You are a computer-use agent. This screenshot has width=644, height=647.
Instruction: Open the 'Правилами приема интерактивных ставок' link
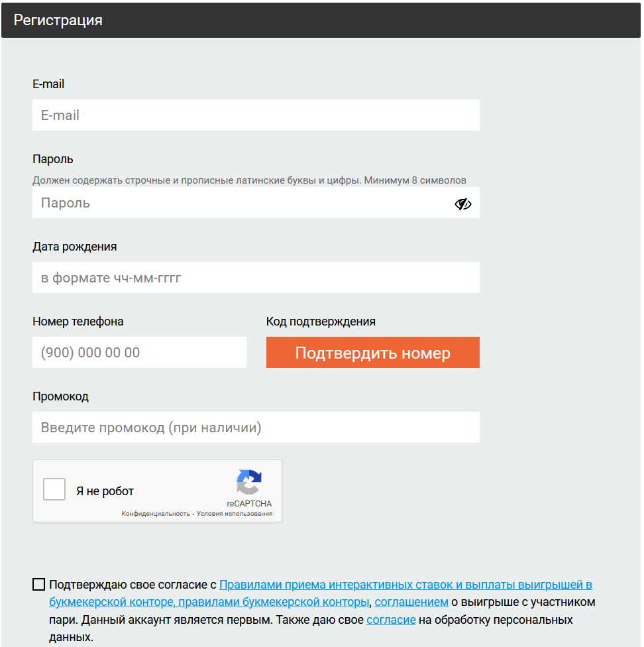pyautogui.click(x=405, y=585)
